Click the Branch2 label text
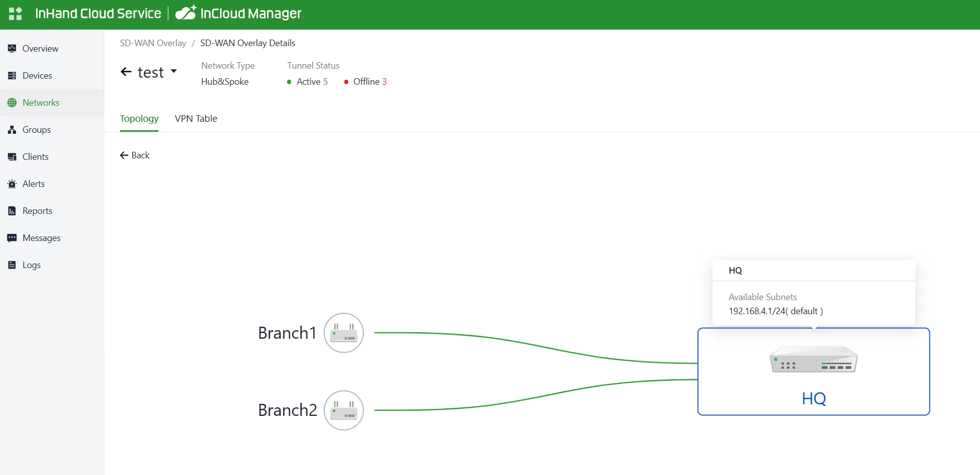Screen dimensions: 980x475 pyautogui.click(x=288, y=410)
